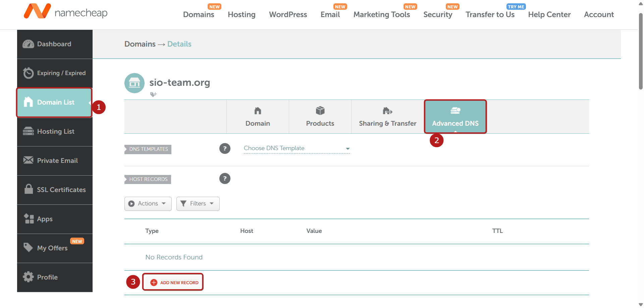Click the Domain tab house icon
Viewport: 644px width, 308px height.
(258, 111)
